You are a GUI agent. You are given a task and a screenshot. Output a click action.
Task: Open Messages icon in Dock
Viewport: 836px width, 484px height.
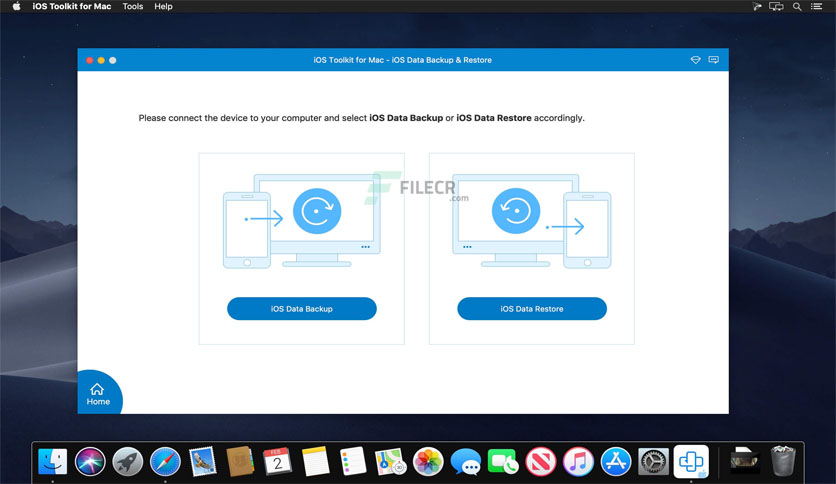[465, 462]
